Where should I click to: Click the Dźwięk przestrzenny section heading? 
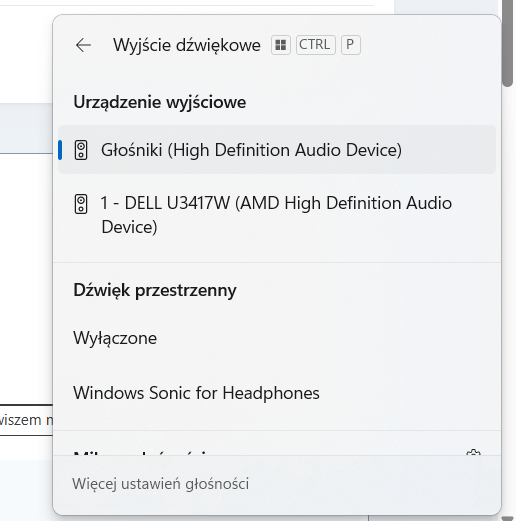pos(155,290)
